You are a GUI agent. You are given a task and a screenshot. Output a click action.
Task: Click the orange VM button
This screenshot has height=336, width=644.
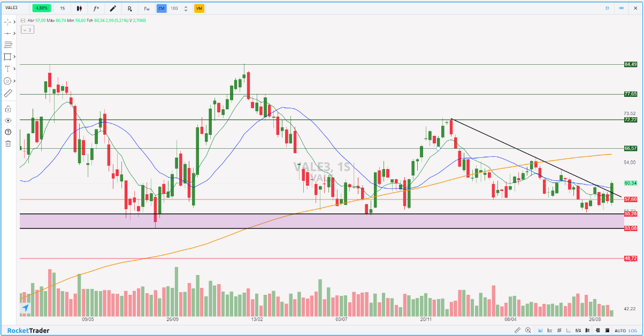coord(199,9)
